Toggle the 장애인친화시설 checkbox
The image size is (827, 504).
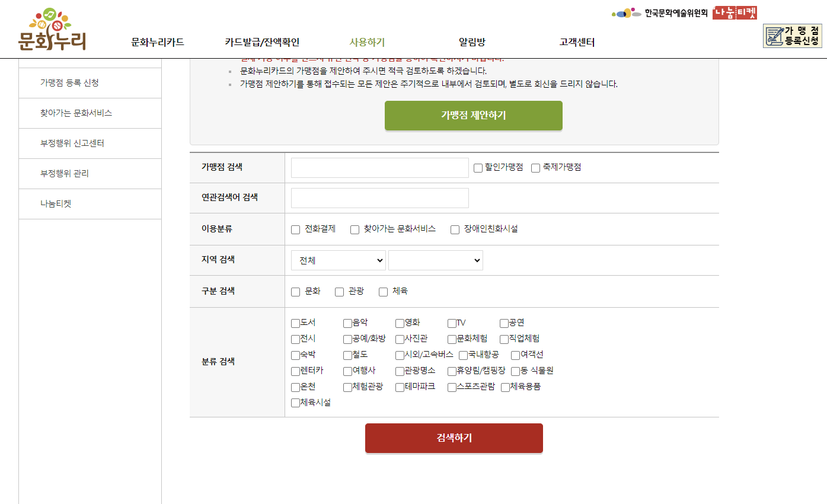pos(455,230)
